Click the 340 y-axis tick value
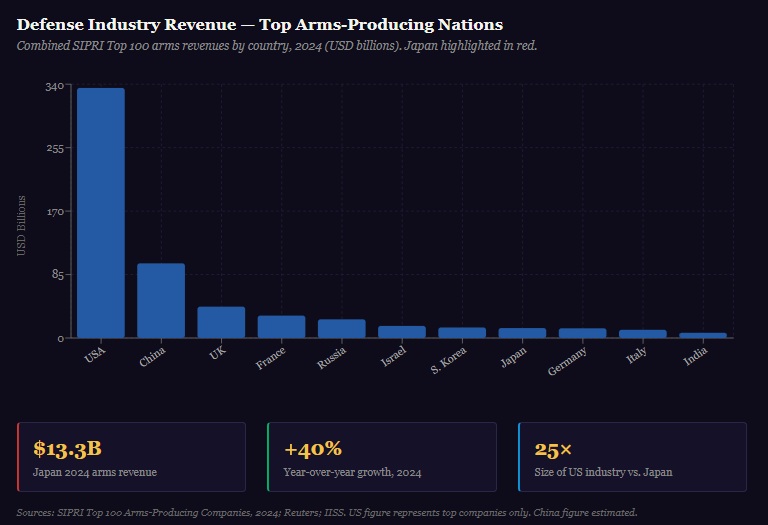This screenshot has height=525, width=768. point(55,86)
